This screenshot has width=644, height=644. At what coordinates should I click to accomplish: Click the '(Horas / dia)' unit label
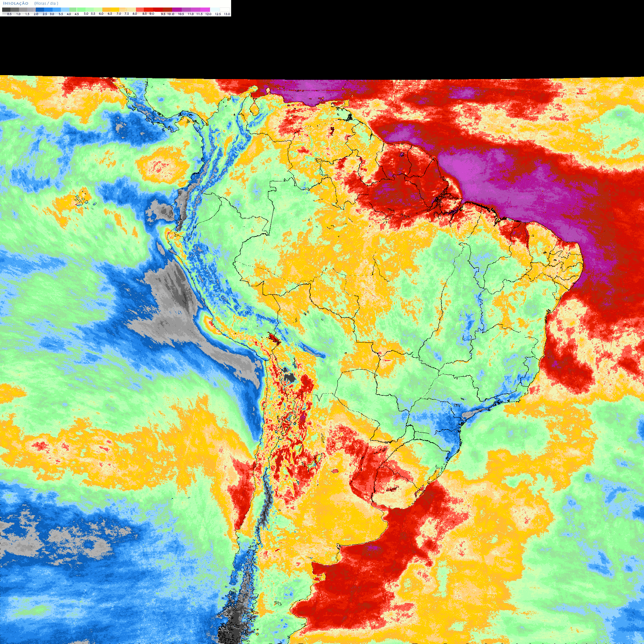46,3
